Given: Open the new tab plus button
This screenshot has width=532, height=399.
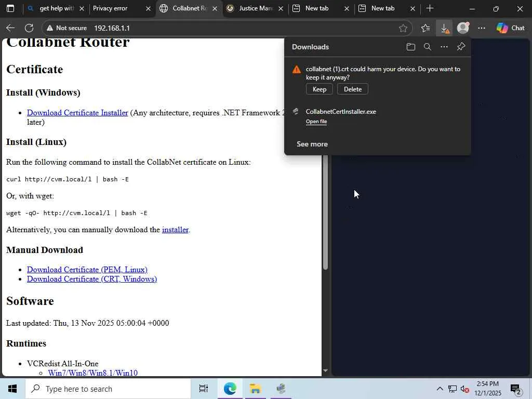Looking at the screenshot, I should point(430,8).
